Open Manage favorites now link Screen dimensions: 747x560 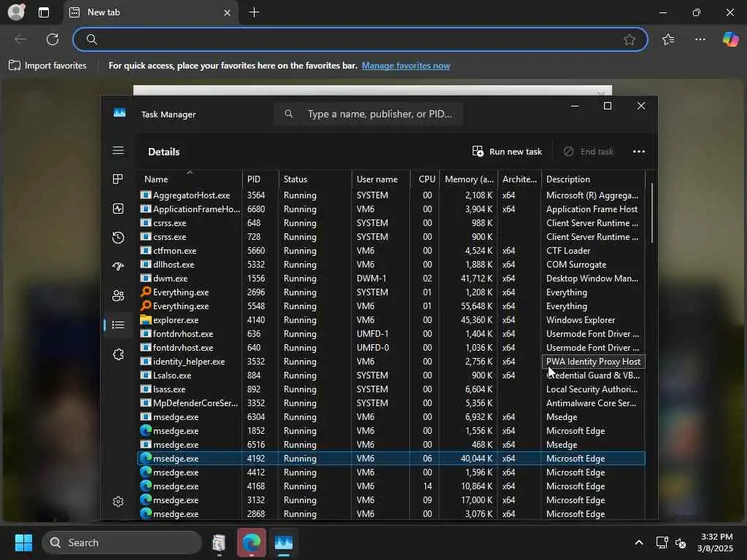tap(406, 65)
